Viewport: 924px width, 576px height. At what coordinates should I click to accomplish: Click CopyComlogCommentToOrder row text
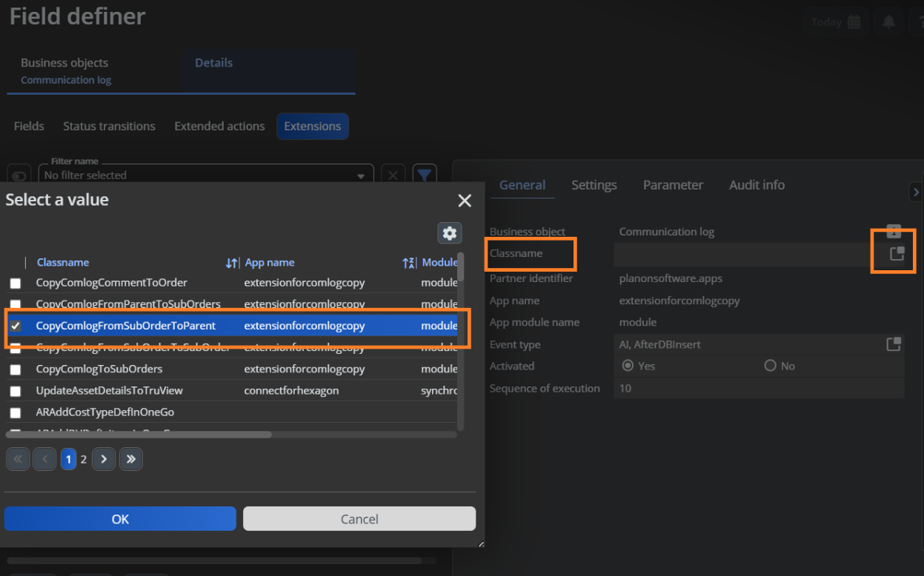(x=112, y=283)
